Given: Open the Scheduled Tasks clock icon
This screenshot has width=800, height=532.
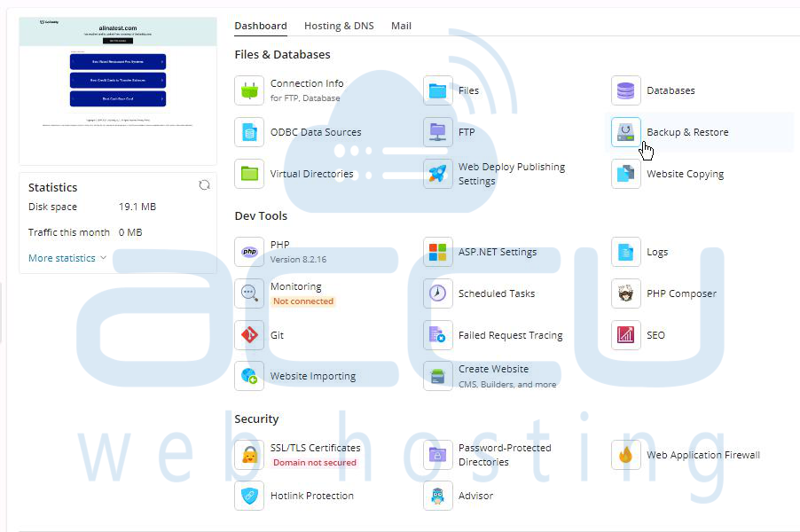Looking at the screenshot, I should coord(438,293).
